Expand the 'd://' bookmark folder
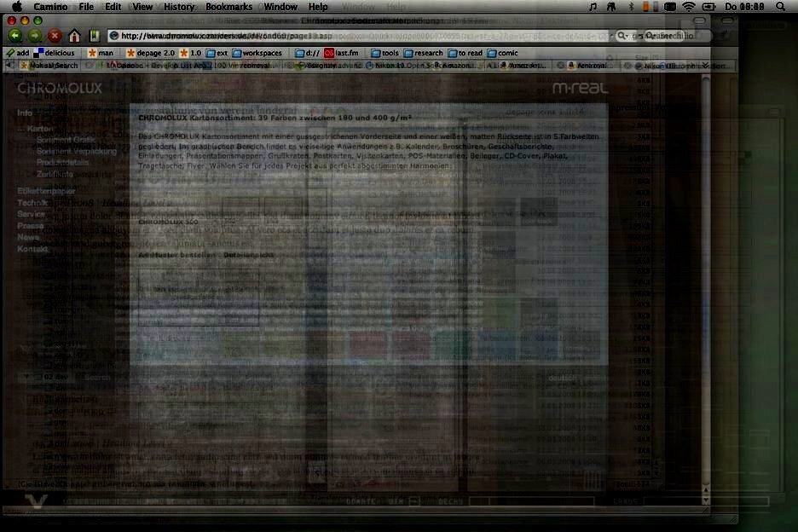Screen dimensions: 798x532 tap(308, 53)
